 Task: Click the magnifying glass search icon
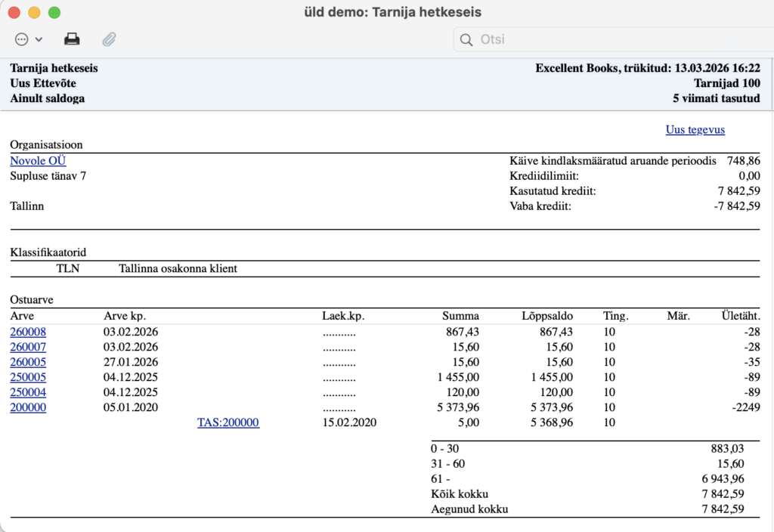(x=467, y=39)
